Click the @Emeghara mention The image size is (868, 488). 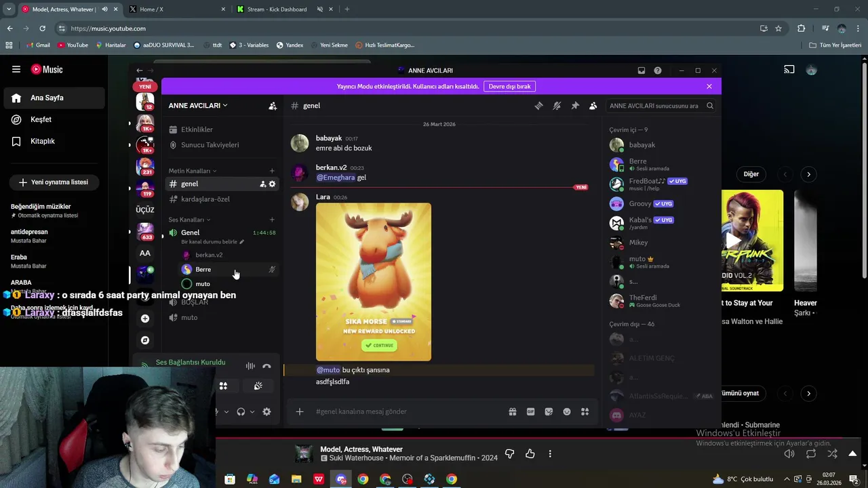tap(336, 178)
